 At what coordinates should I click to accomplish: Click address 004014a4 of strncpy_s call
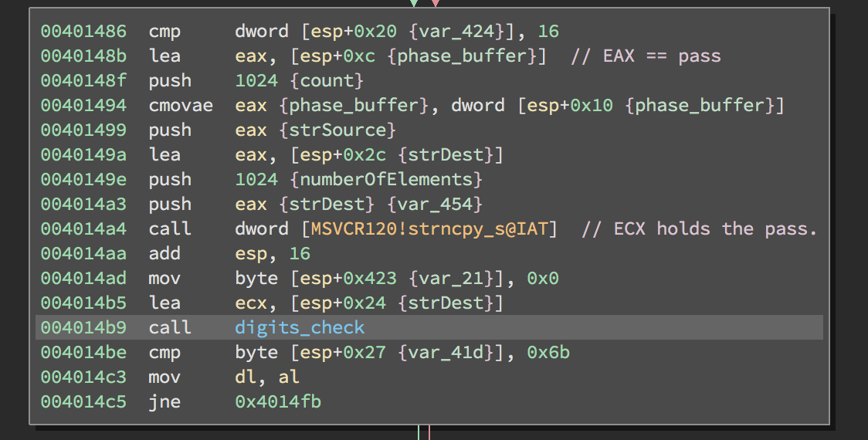click(83, 228)
